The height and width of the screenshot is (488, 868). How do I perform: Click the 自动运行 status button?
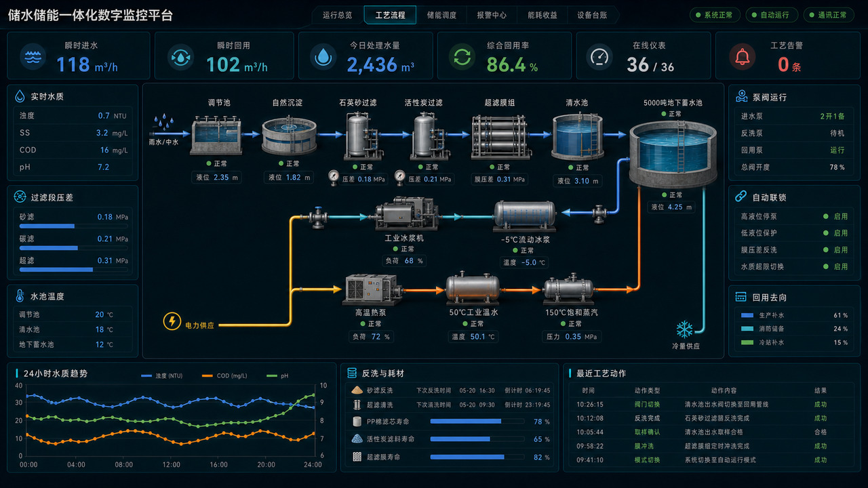(x=772, y=15)
